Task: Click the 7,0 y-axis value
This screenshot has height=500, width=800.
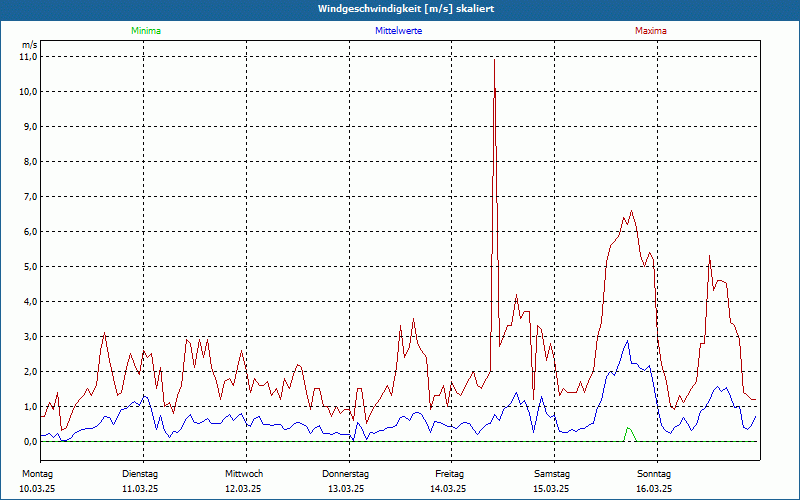Action: pos(31,196)
